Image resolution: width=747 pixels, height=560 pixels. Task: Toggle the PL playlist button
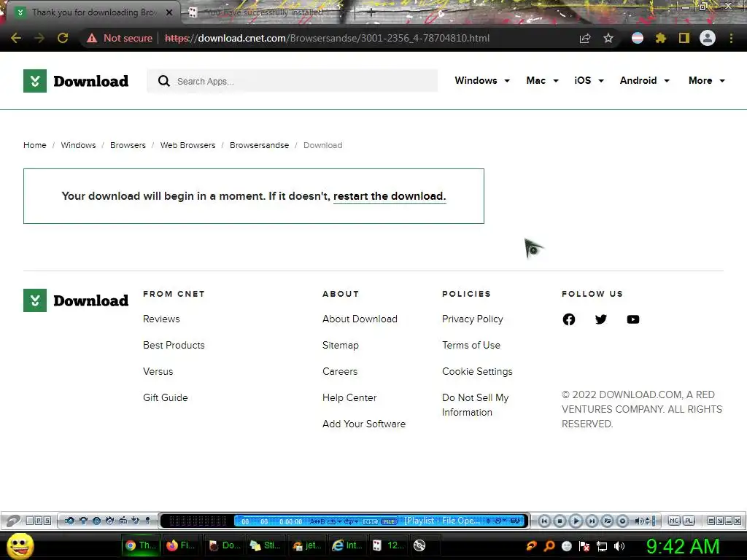689,521
